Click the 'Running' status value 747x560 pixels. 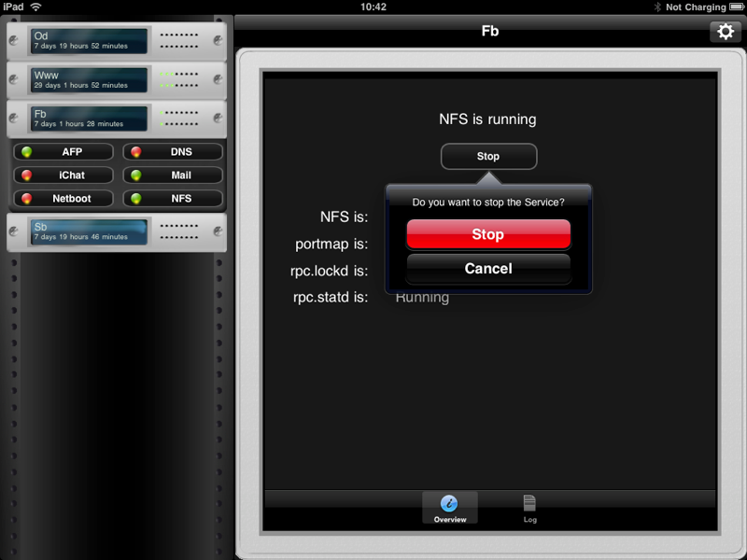pos(422,298)
